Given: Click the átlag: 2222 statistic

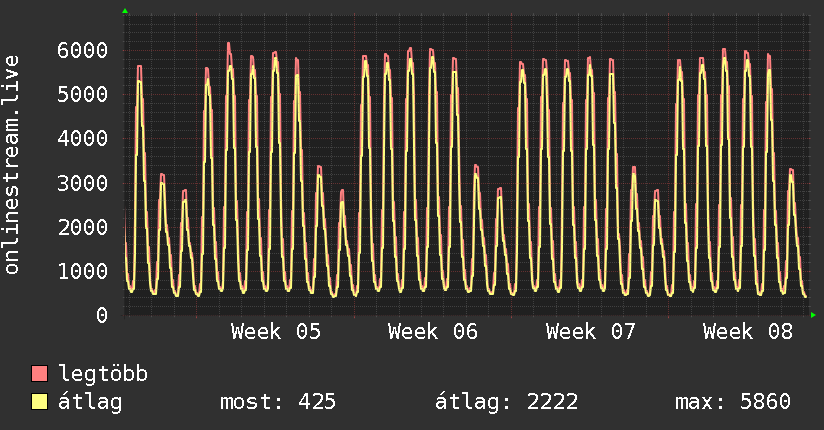Looking at the screenshot, I should [x=507, y=402].
